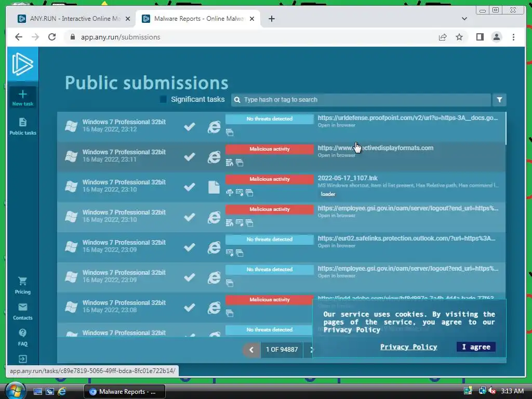The width and height of the screenshot is (532, 399).
Task: Click the 'loader' tag on the .lnk row
Action: click(328, 194)
